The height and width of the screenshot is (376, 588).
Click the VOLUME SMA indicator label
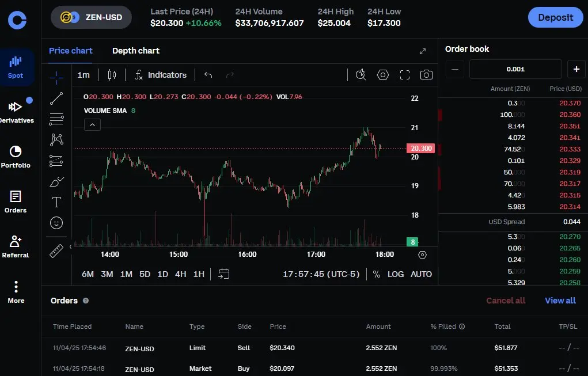pos(105,111)
